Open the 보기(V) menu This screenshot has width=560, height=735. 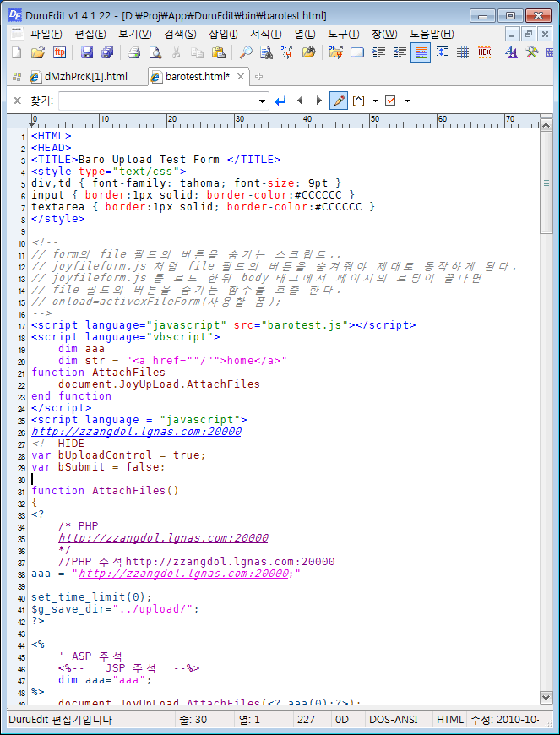[x=135, y=35]
